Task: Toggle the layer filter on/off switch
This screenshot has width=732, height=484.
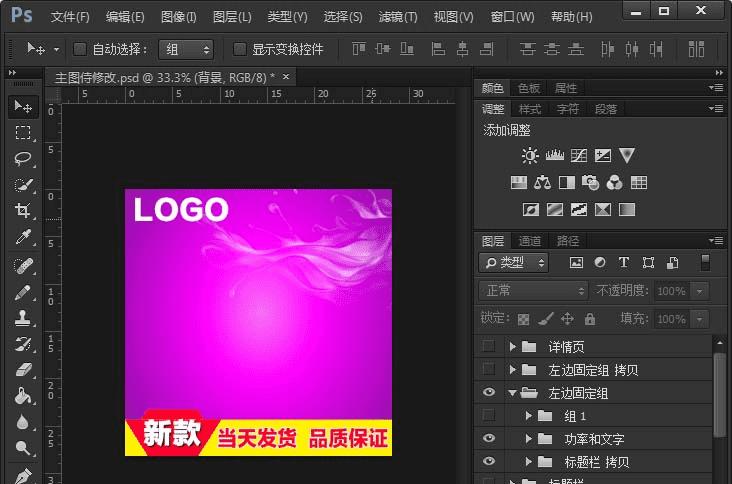Action: 705,263
